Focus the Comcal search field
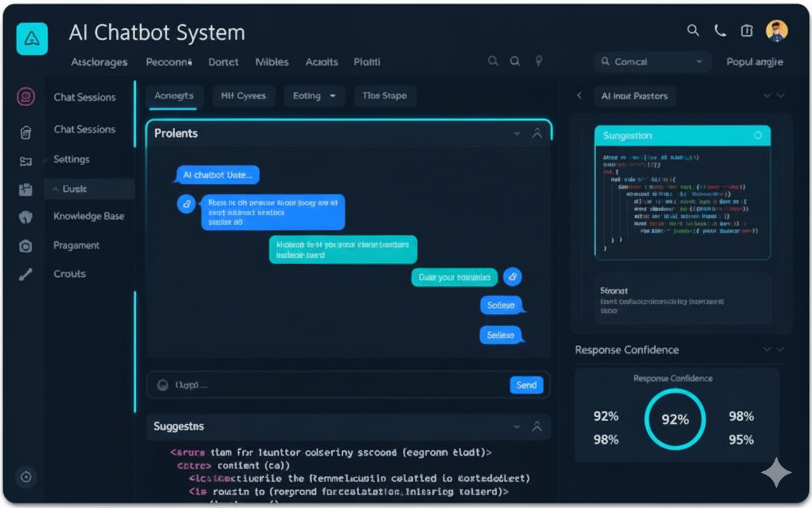 [x=653, y=62]
